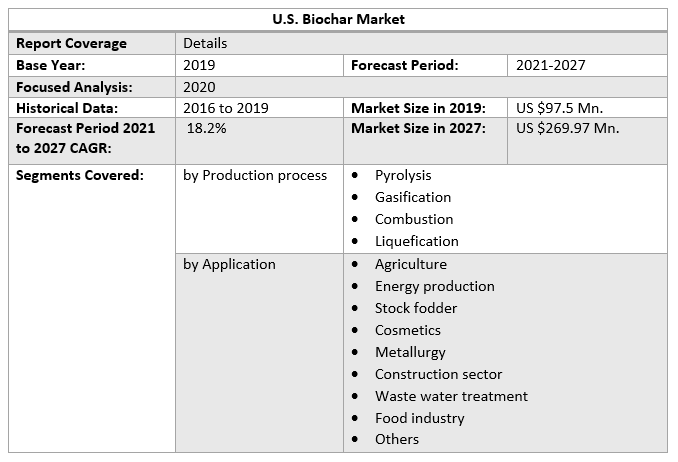
Task: Select the Pyrolysis bullet item
Action: [x=403, y=175]
